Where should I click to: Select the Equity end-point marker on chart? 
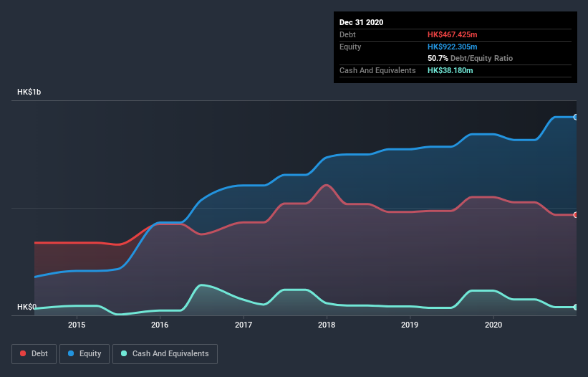pos(576,118)
